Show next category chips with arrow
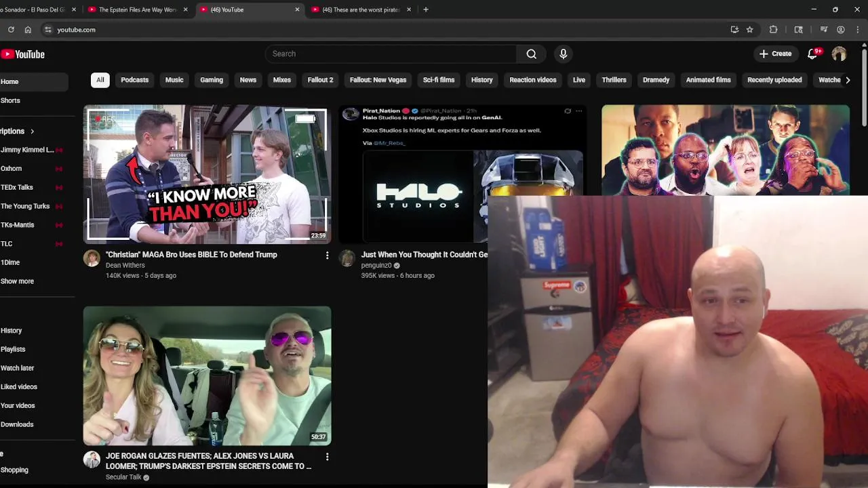868x488 pixels. [848, 80]
